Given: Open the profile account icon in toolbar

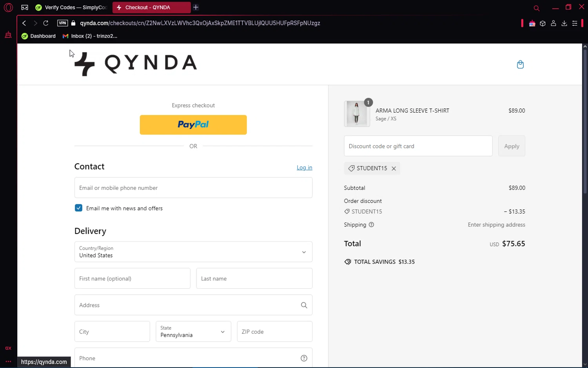Looking at the screenshot, I should 554,24.
